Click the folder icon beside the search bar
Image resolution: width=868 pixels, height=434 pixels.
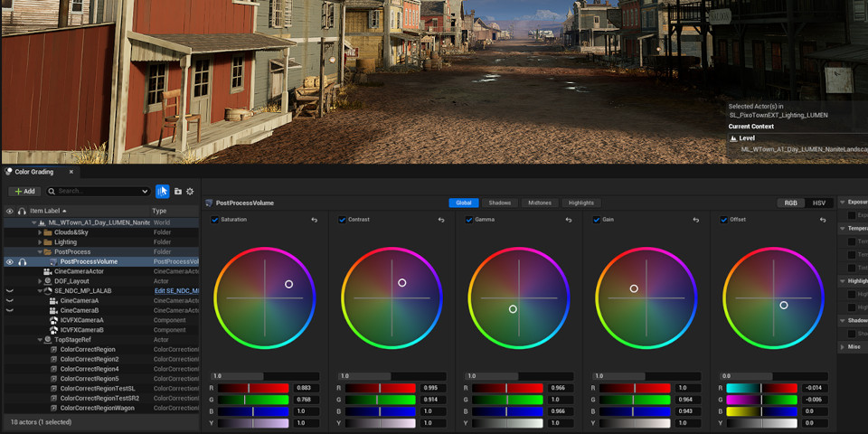(177, 192)
